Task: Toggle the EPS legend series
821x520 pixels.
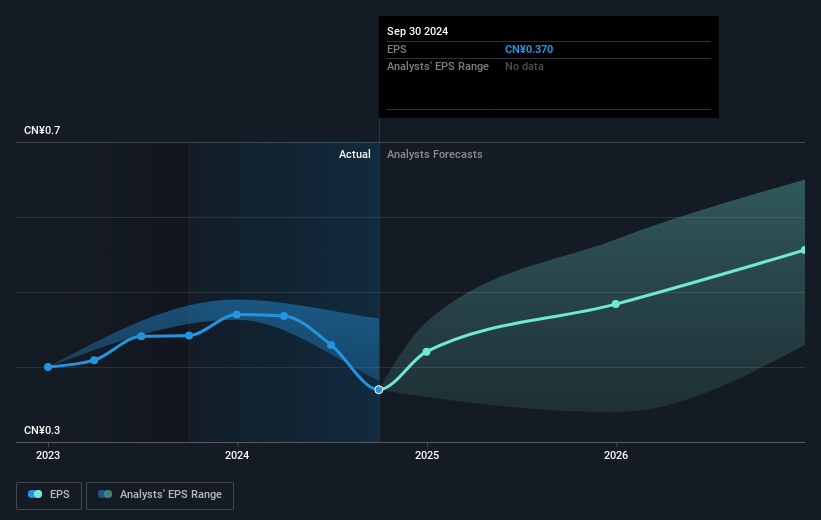Action: 49,495
